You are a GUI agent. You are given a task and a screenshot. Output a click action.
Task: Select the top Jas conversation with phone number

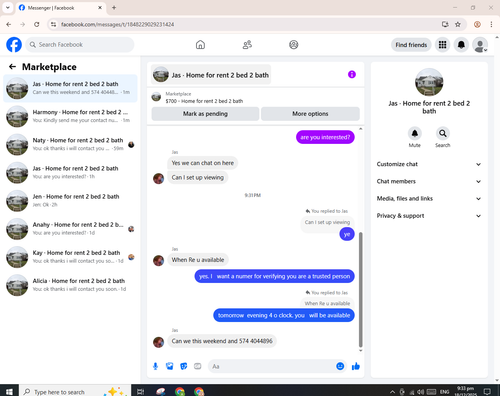tap(70, 88)
